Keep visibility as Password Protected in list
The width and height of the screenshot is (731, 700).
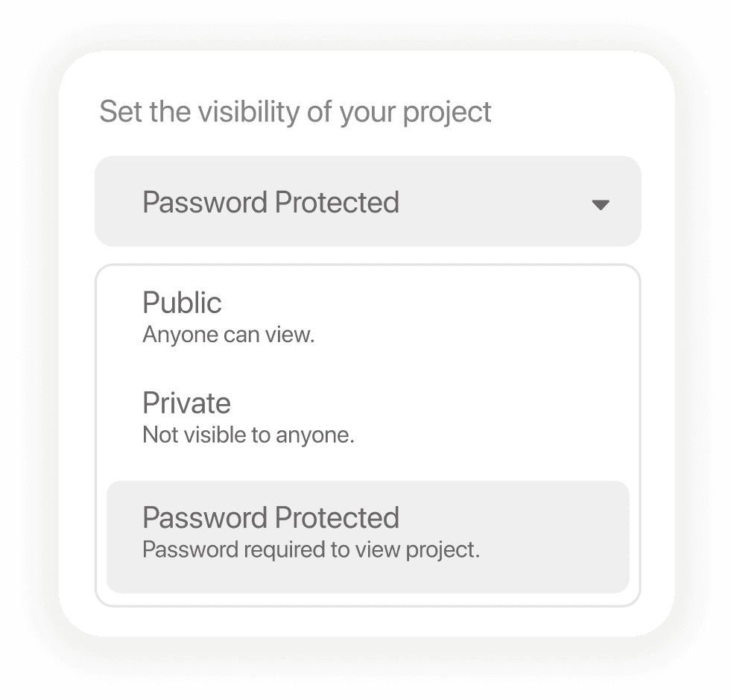pyautogui.click(x=368, y=537)
